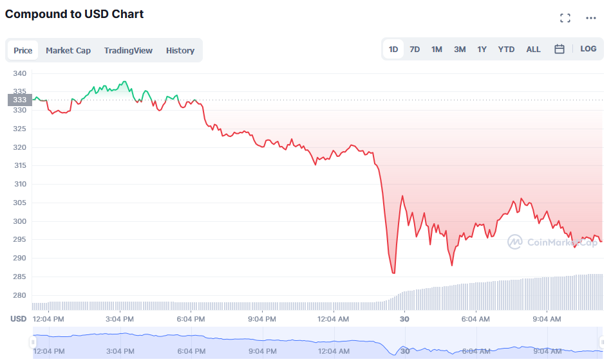This screenshot has height=364, width=611.
Task: Open the calendar date range picker
Action: pos(559,49)
